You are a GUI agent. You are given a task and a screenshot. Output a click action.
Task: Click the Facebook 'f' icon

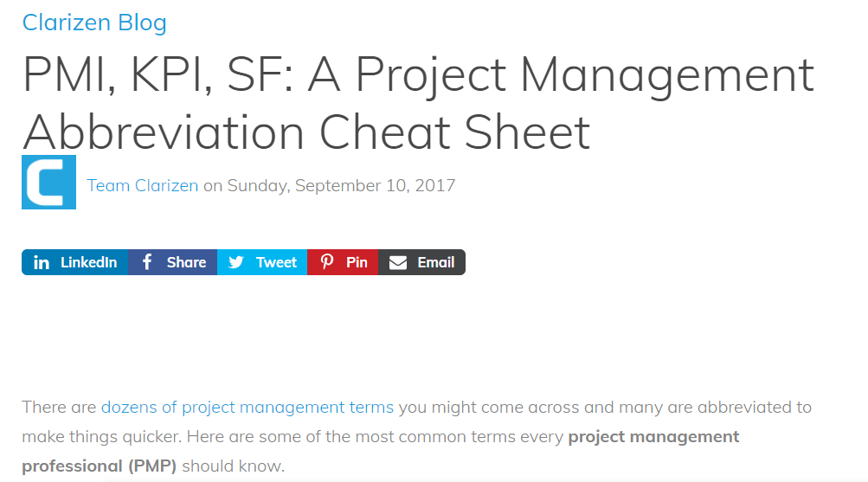[147, 262]
